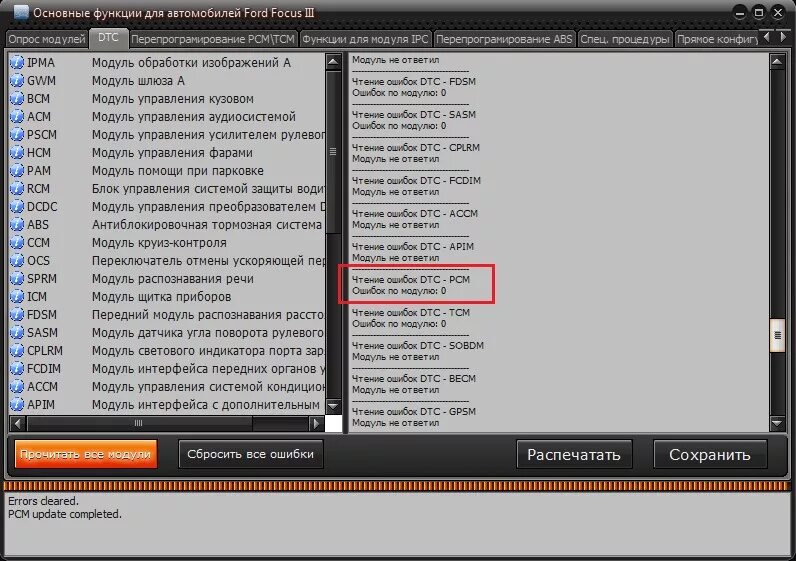Click the Чтение ошибок DTC - GPSM log entry
This screenshot has height=561, width=796.
[x=414, y=412]
